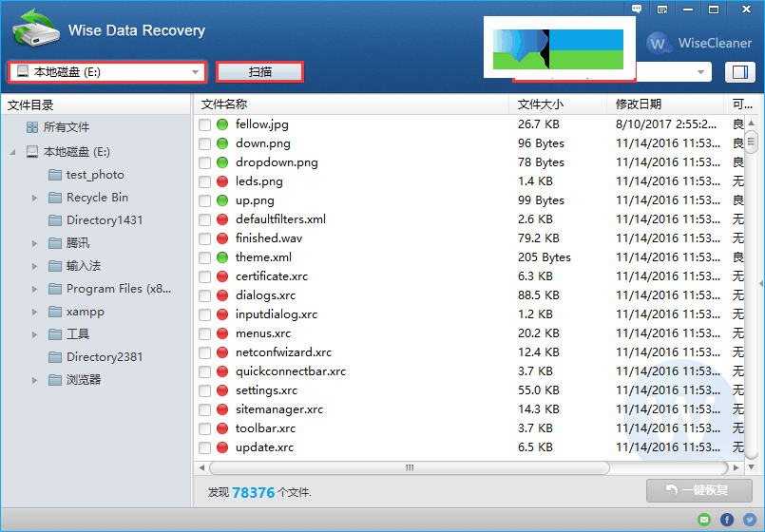Expand the 腾讯 folder

coord(34,243)
